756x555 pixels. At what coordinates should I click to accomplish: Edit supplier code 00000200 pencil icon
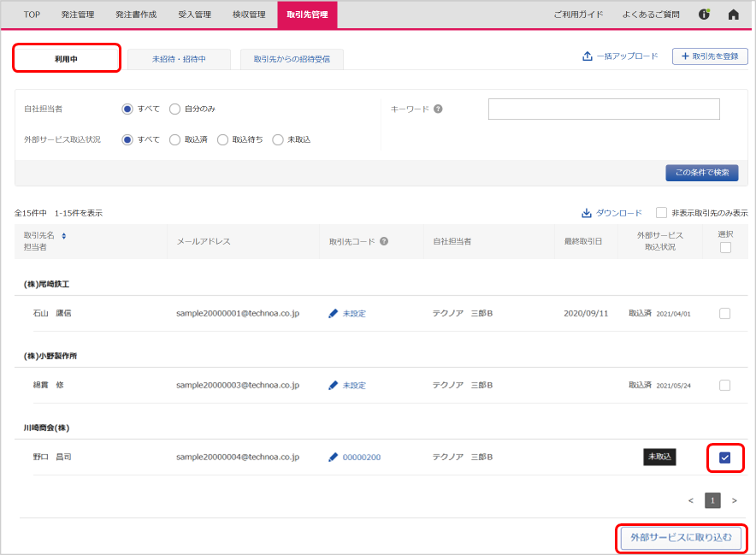coord(334,458)
